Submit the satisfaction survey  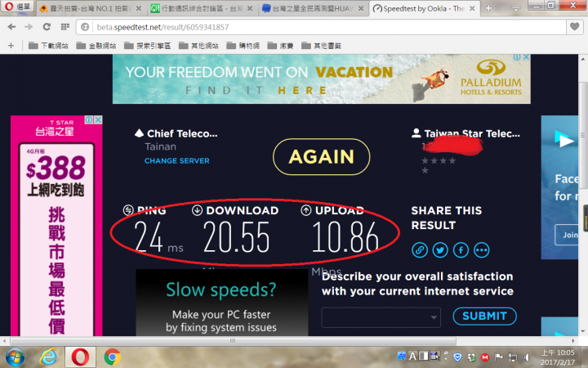click(484, 316)
